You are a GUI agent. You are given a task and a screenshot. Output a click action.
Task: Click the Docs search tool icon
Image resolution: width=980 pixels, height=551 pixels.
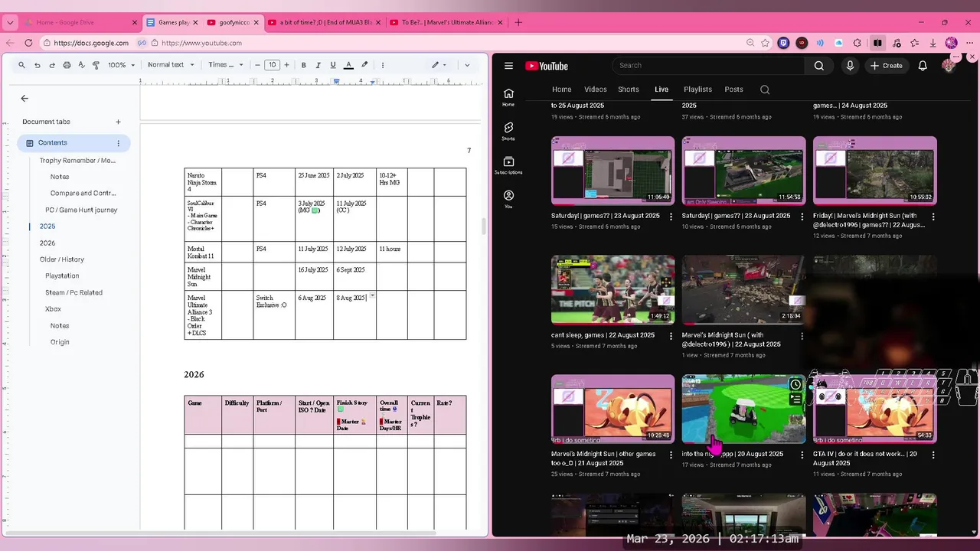(x=21, y=65)
